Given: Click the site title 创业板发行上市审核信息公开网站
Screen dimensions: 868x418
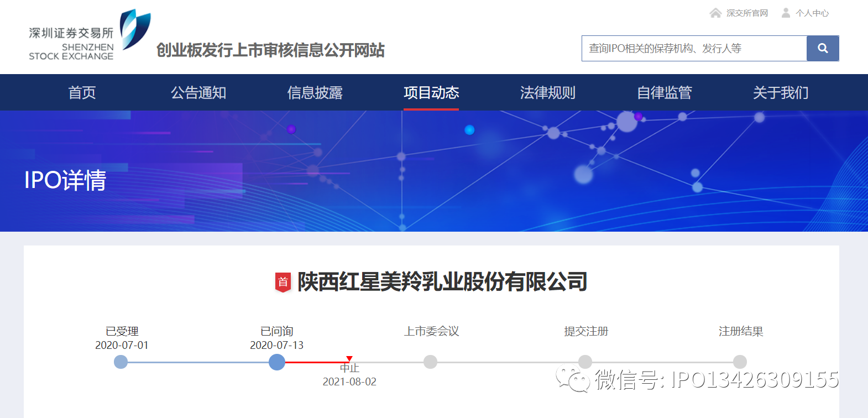Looking at the screenshot, I should [x=270, y=50].
